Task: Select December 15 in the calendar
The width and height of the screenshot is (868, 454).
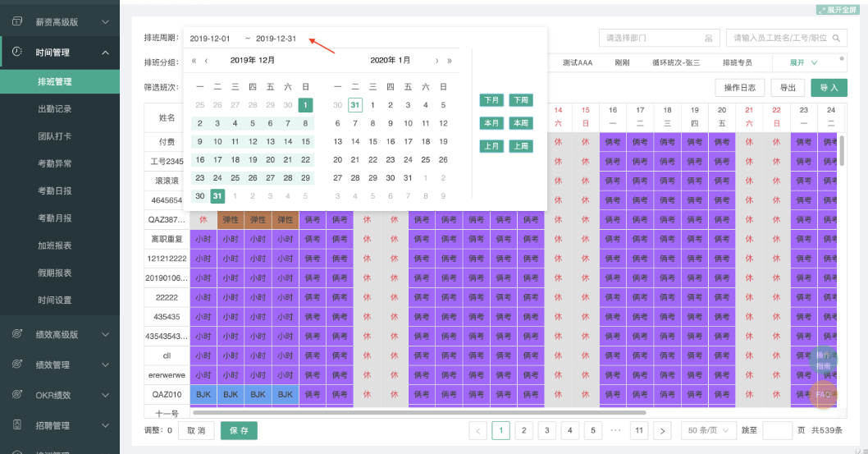Action: (305, 142)
